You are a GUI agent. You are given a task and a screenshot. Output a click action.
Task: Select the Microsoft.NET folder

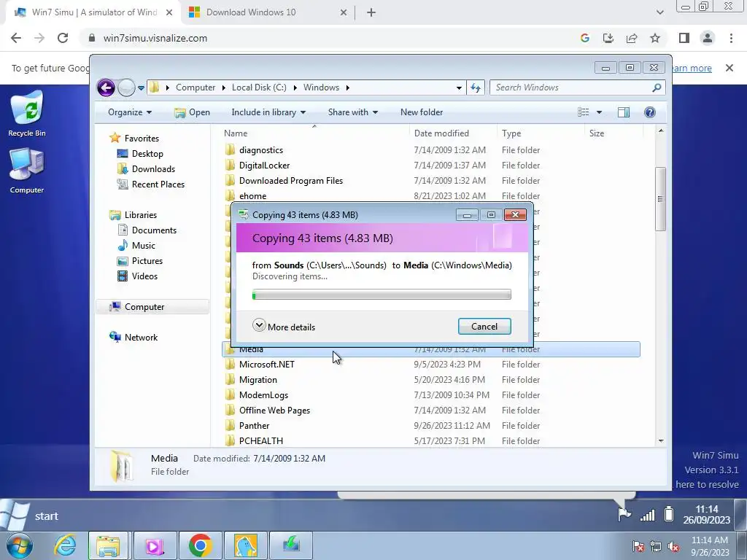267,365
